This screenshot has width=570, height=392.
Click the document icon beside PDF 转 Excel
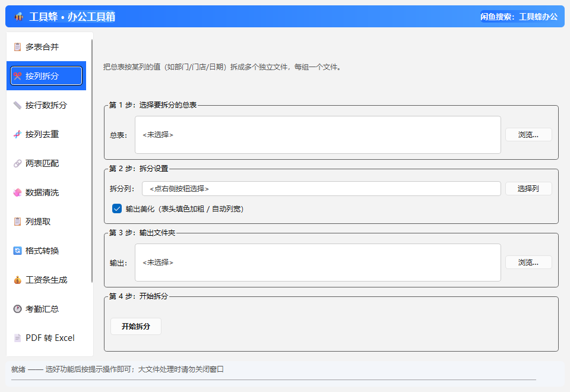pos(17,338)
